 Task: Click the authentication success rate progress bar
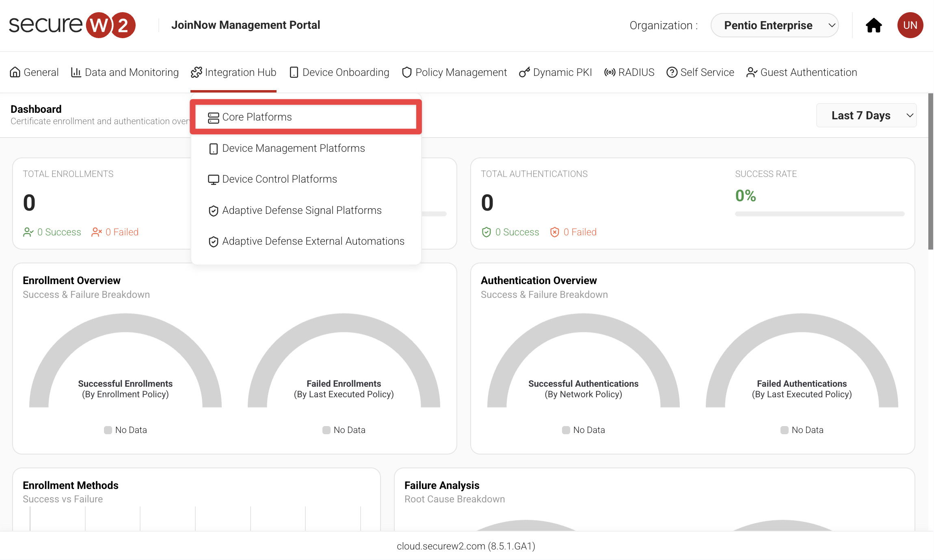pyautogui.click(x=820, y=214)
